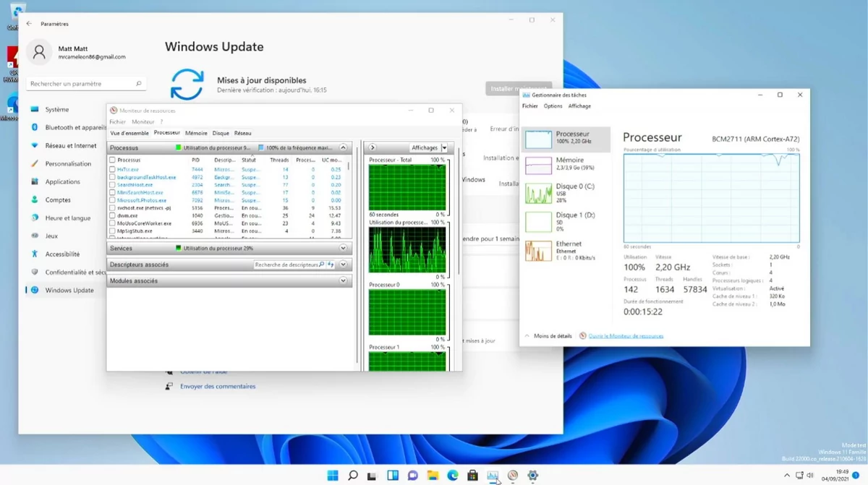Screen dimensions: 868x485
Task: Open Moniteur menu in Resource Monitor
Action: 143,122
